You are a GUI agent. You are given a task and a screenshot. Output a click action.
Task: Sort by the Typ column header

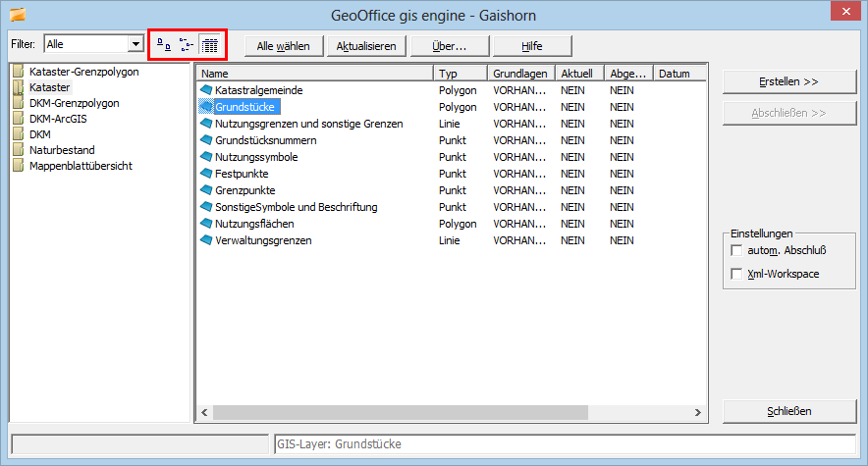(460, 74)
